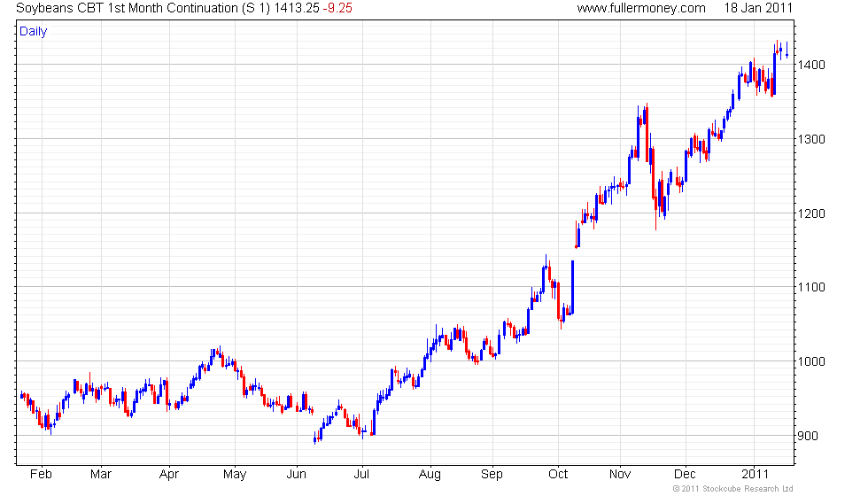
Task: Click the Dec month axis label
Action: (x=685, y=475)
